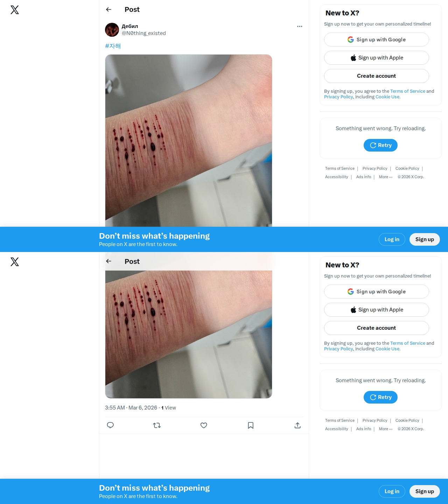Open the post's three-dot more menu

click(x=300, y=26)
